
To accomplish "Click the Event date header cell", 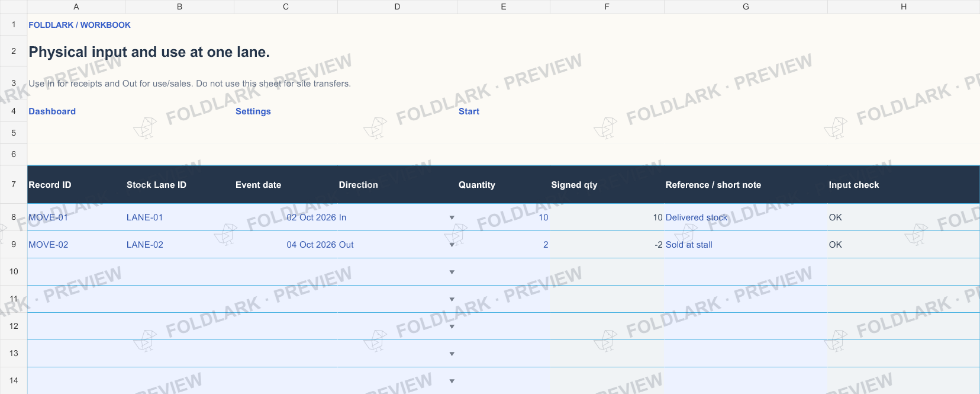I will [286, 185].
